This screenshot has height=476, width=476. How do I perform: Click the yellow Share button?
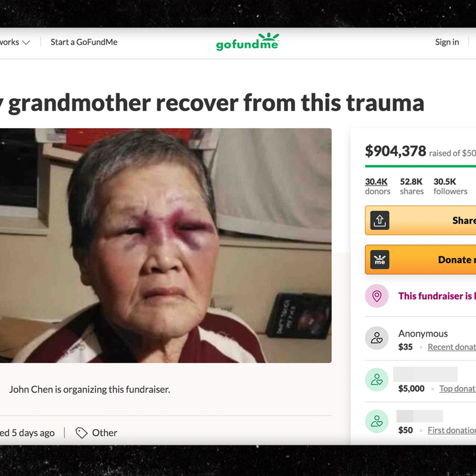[x=420, y=220]
